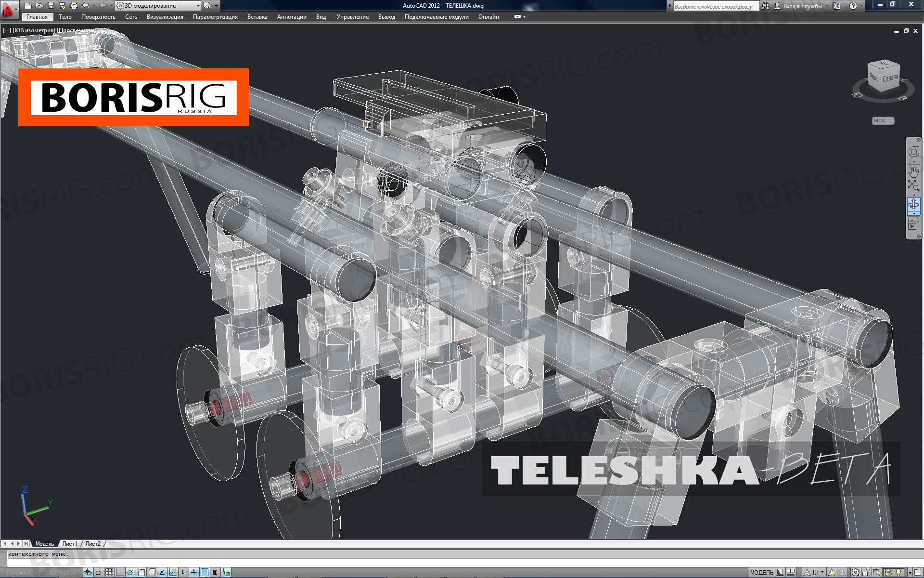924x578 pixels.
Task: Open the AutoCAD application menu (red A)
Action: click(9, 9)
